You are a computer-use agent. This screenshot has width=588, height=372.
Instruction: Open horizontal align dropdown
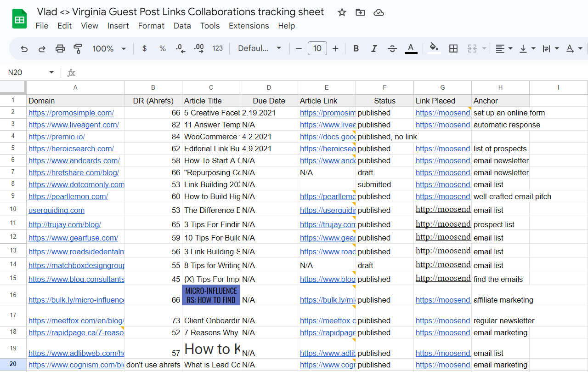[x=504, y=48]
